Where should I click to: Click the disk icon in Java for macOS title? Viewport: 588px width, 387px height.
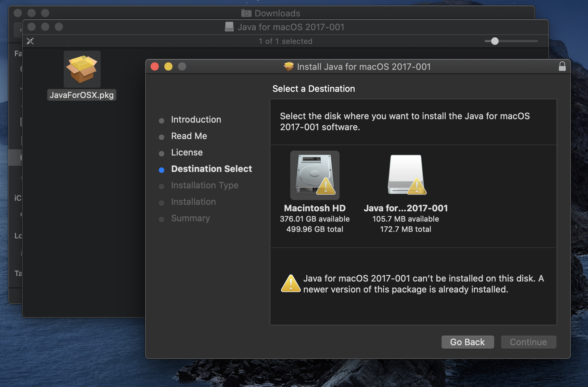click(x=229, y=27)
